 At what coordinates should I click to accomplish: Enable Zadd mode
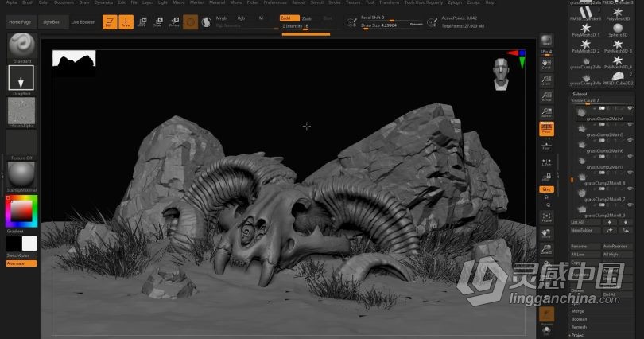pyautogui.click(x=289, y=18)
